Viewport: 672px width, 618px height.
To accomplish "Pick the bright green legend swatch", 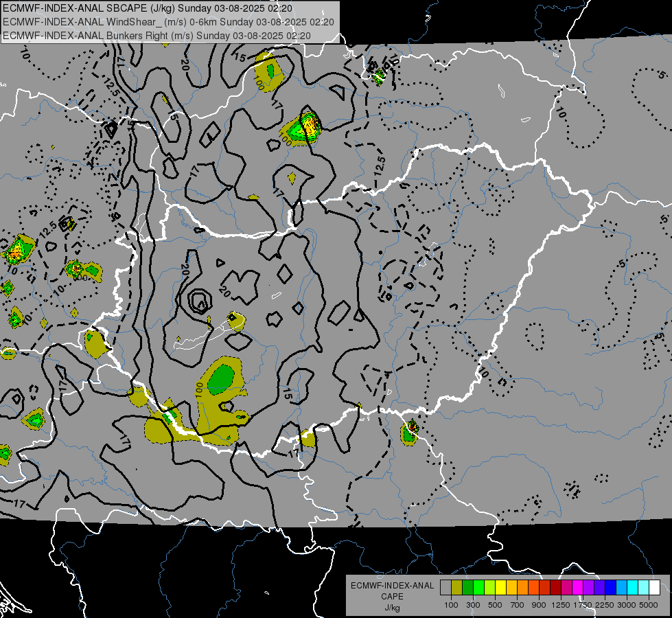I will click(478, 588).
